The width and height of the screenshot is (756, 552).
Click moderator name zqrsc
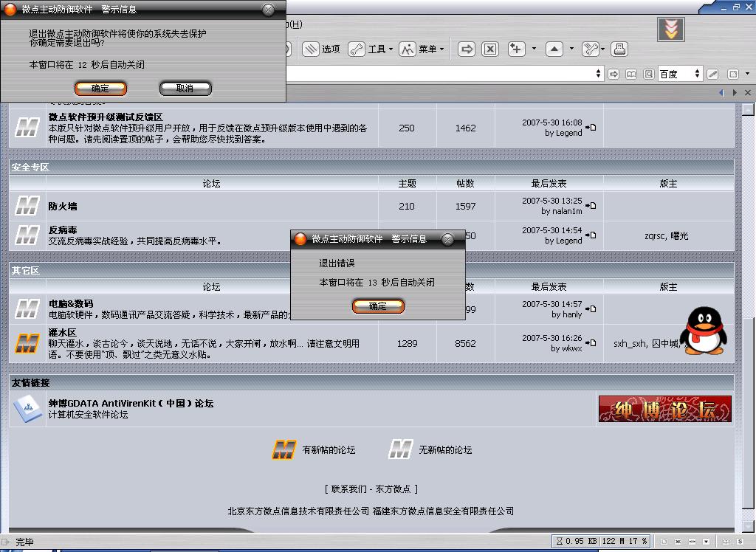click(x=655, y=236)
